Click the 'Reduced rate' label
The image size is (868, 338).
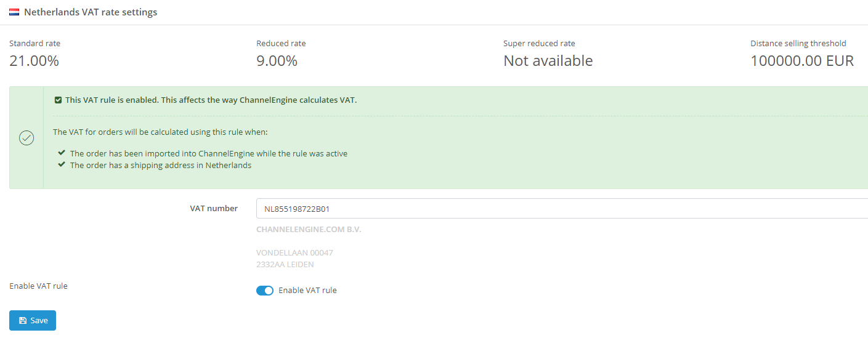(281, 44)
